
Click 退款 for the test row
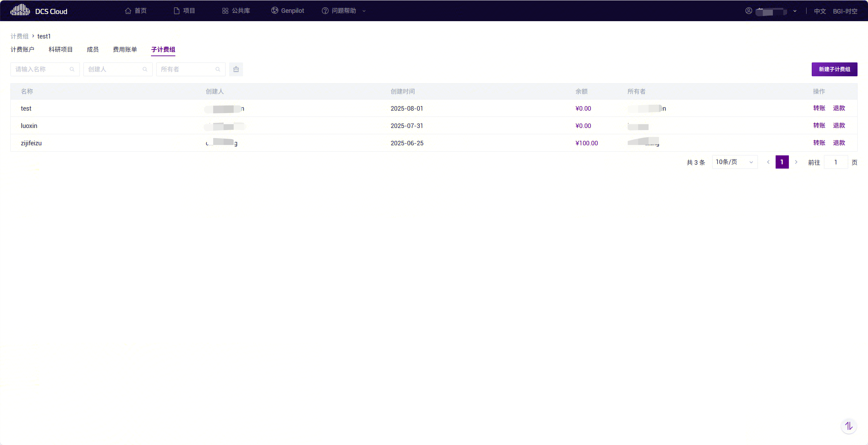click(839, 108)
